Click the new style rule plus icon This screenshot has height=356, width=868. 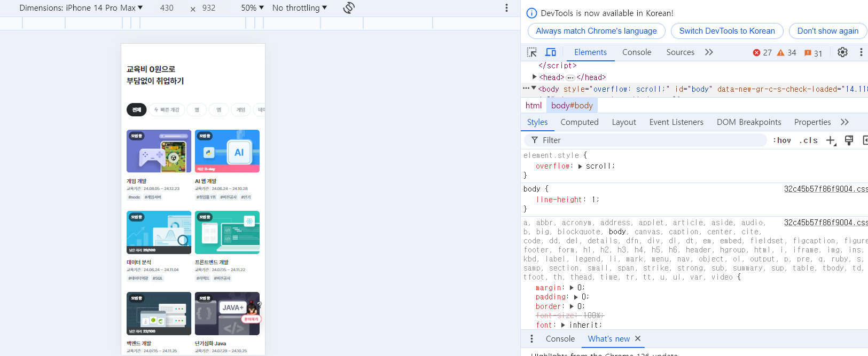pos(831,140)
